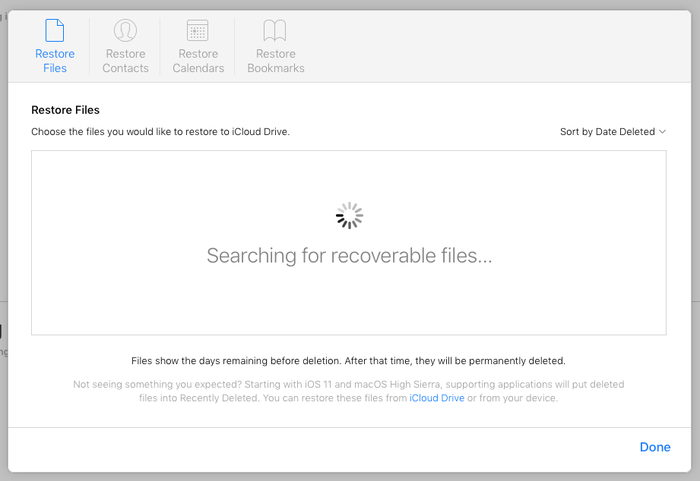
Task: Open the Sort by Date Deleted dropdown
Action: click(x=613, y=132)
